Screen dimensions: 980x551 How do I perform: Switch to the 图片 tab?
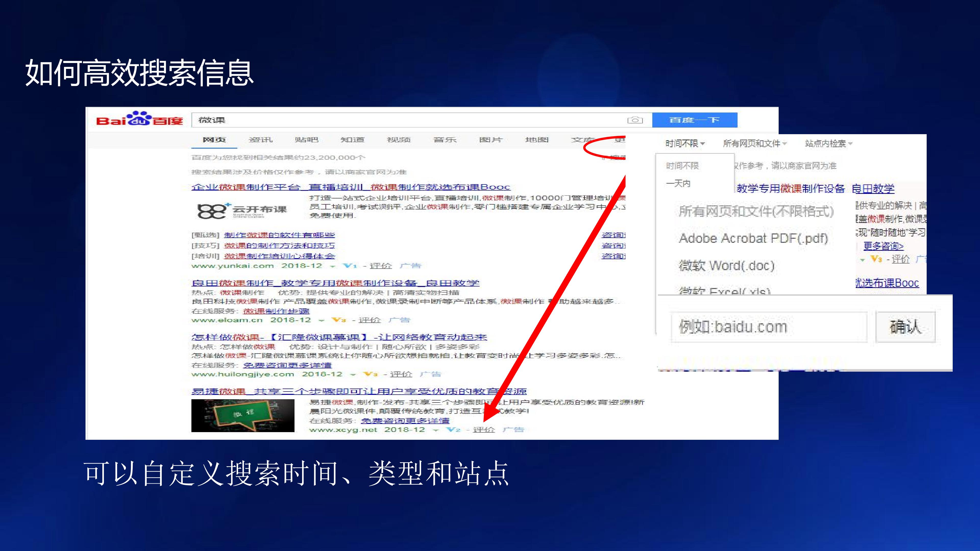coord(491,140)
